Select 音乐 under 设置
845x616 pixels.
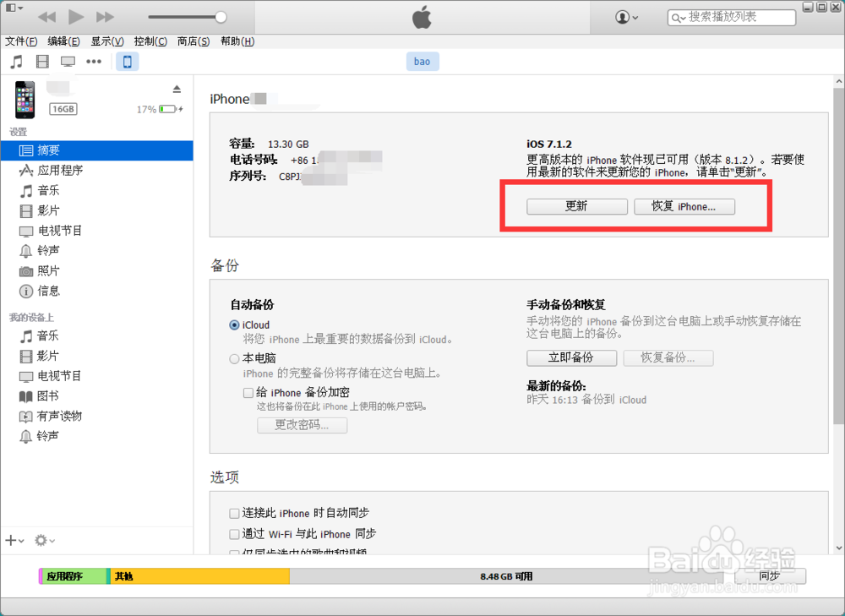(x=97, y=191)
